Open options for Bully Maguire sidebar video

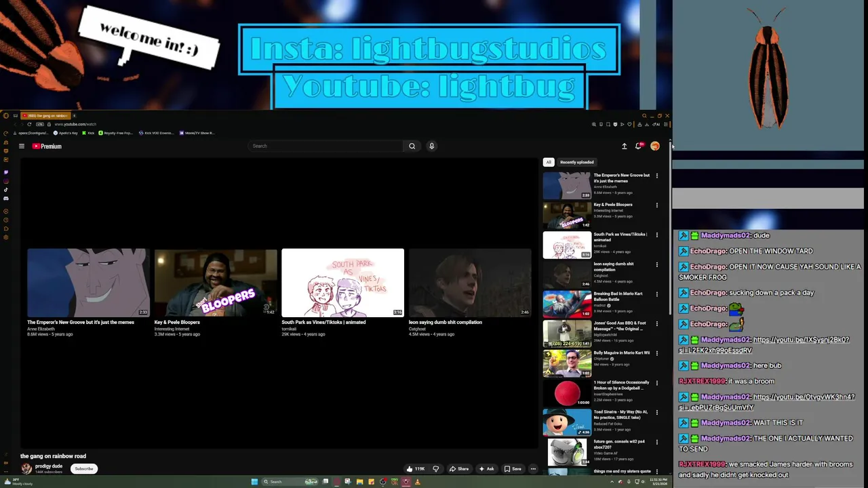(656, 353)
